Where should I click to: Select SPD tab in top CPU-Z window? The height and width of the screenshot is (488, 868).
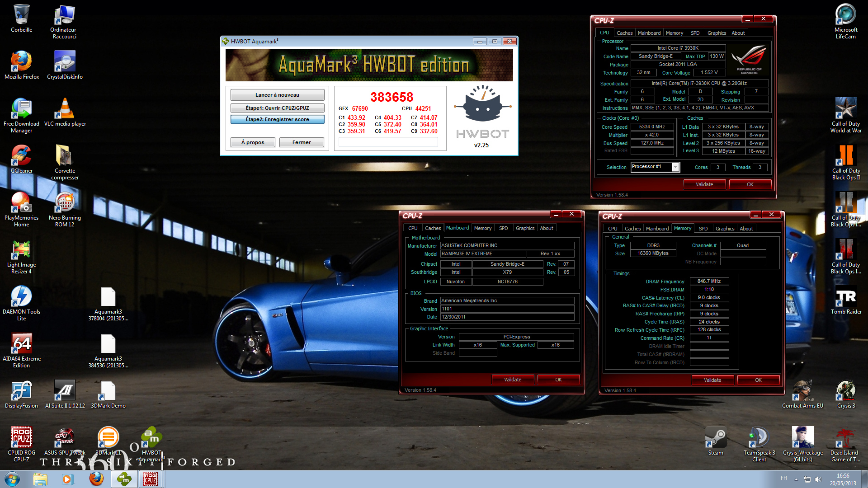[695, 33]
